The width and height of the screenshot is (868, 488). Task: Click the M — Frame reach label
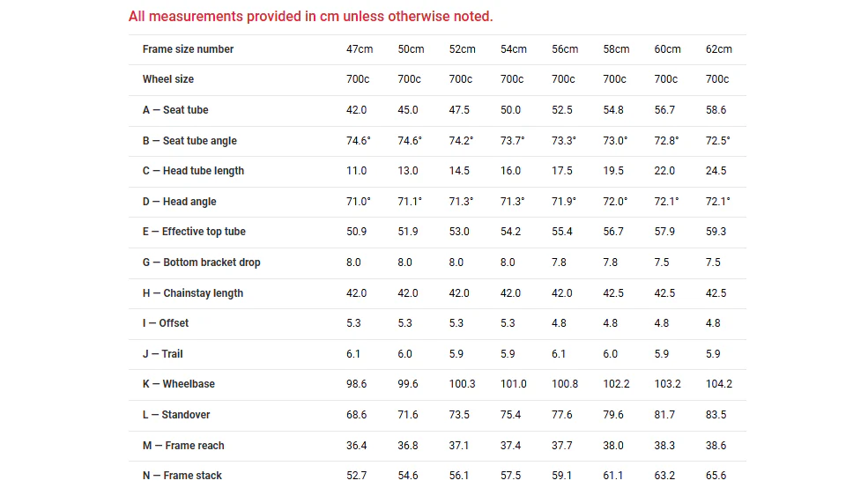[183, 446]
